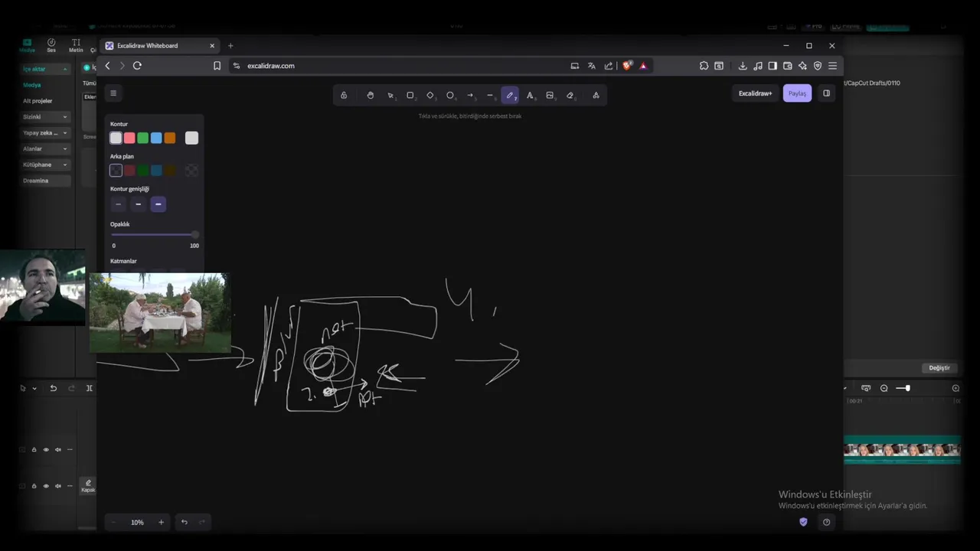Viewport: 980px width, 551px height.
Task: Undo the last Excalidraw action
Action: 184,522
